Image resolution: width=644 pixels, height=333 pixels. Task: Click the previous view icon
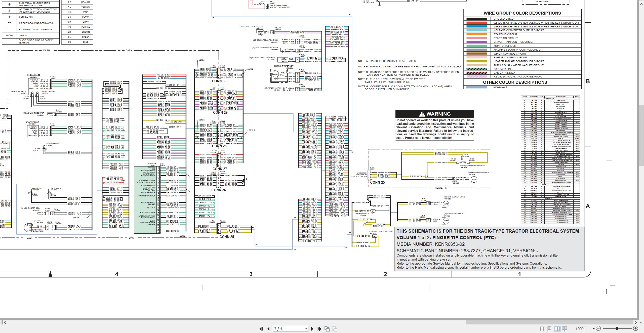tap(327, 329)
